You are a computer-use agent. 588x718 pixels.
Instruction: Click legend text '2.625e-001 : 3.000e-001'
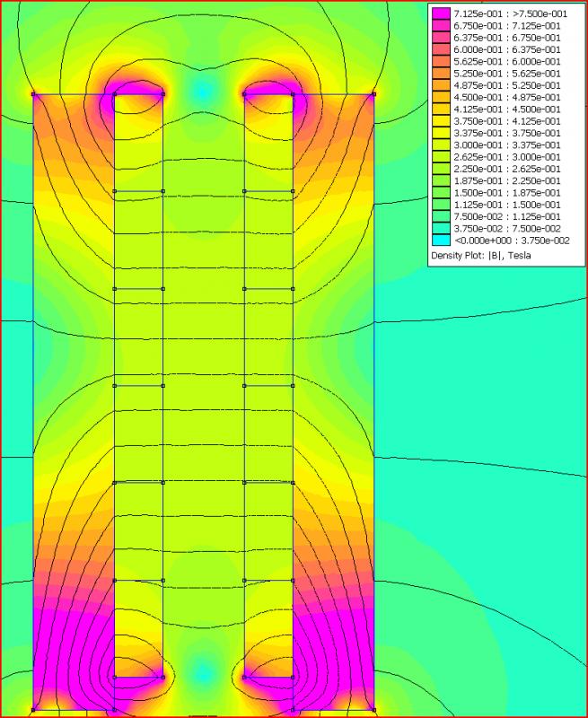point(507,156)
